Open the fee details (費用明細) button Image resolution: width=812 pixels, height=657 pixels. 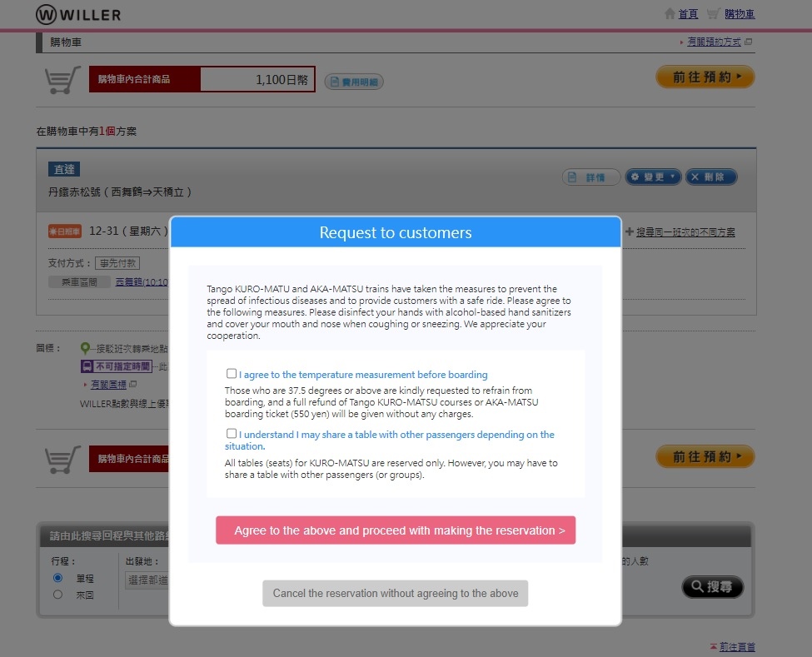coord(354,82)
